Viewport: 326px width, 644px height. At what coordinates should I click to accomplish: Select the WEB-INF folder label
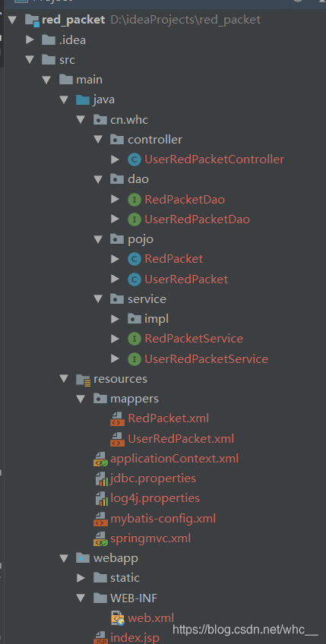134,598
